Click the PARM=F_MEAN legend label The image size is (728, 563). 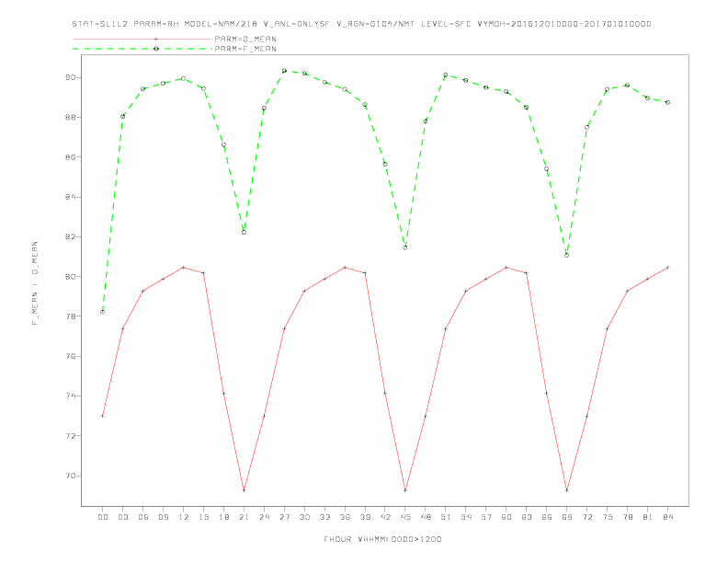tap(245, 49)
